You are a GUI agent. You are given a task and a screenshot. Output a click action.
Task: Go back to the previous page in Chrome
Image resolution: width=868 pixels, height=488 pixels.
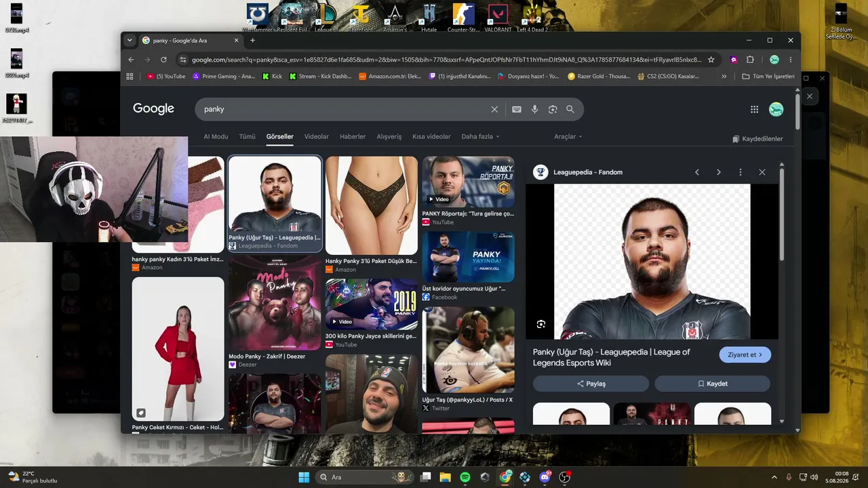coord(132,60)
